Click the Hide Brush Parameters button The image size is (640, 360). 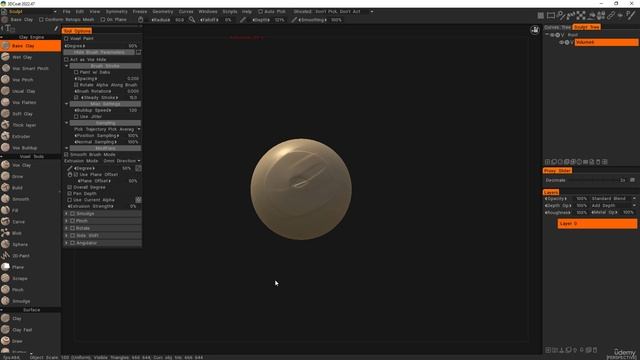99,52
